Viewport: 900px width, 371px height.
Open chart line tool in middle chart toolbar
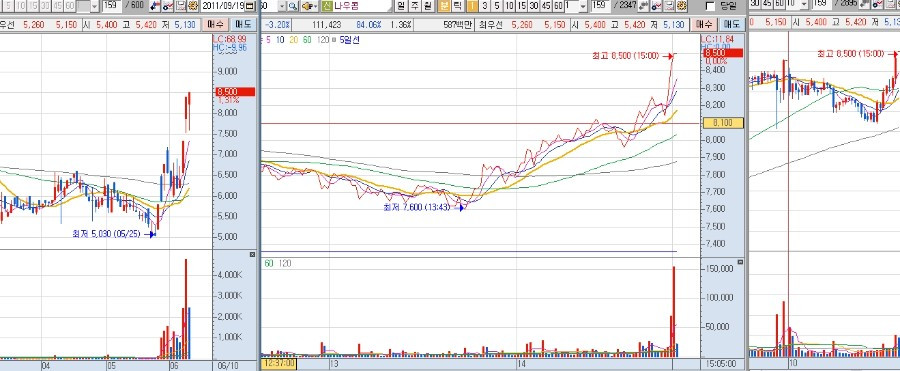(655, 6)
